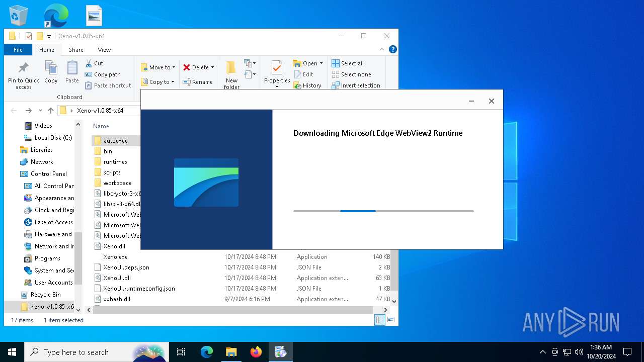The height and width of the screenshot is (362, 644).
Task: Select Recycle Bin in navigation pane
Action: (x=45, y=295)
